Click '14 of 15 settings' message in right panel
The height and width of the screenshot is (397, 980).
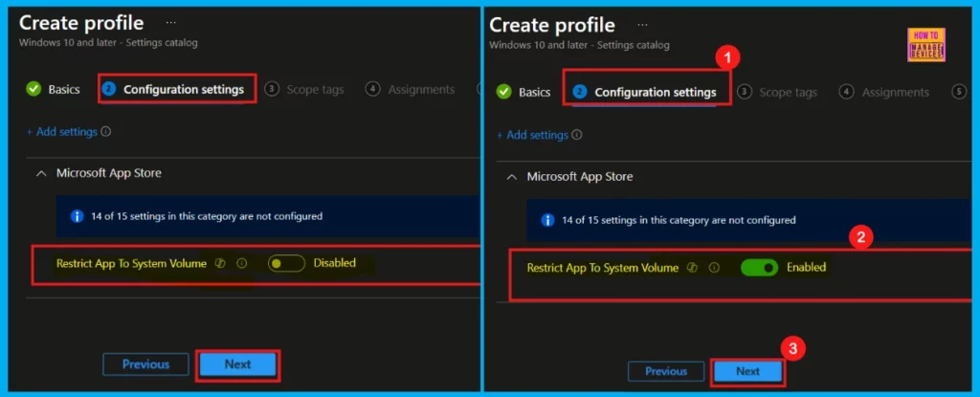click(679, 220)
